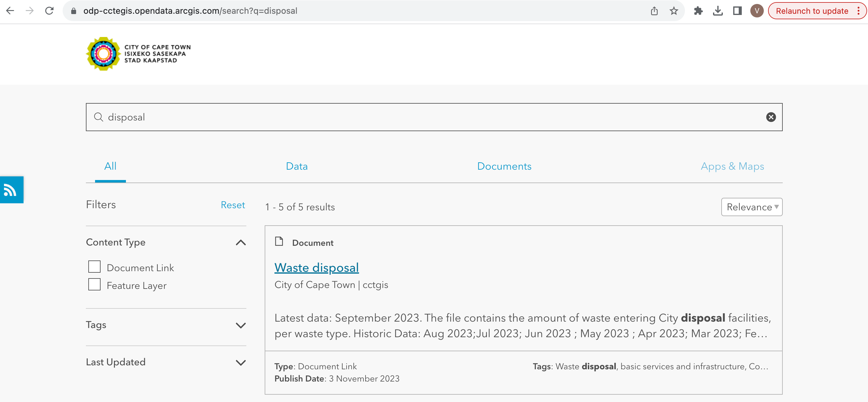The image size is (868, 402).
Task: Toggle the browser side panel icon
Action: coord(737,11)
